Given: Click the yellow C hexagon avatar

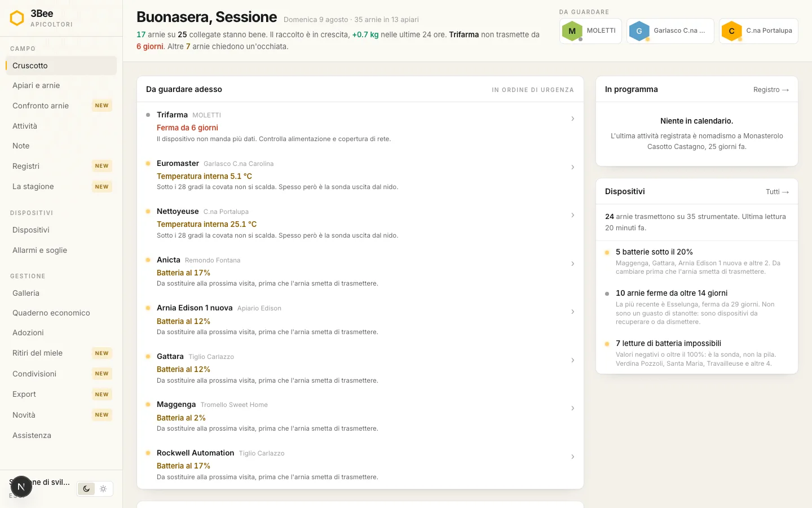Looking at the screenshot, I should [731, 31].
